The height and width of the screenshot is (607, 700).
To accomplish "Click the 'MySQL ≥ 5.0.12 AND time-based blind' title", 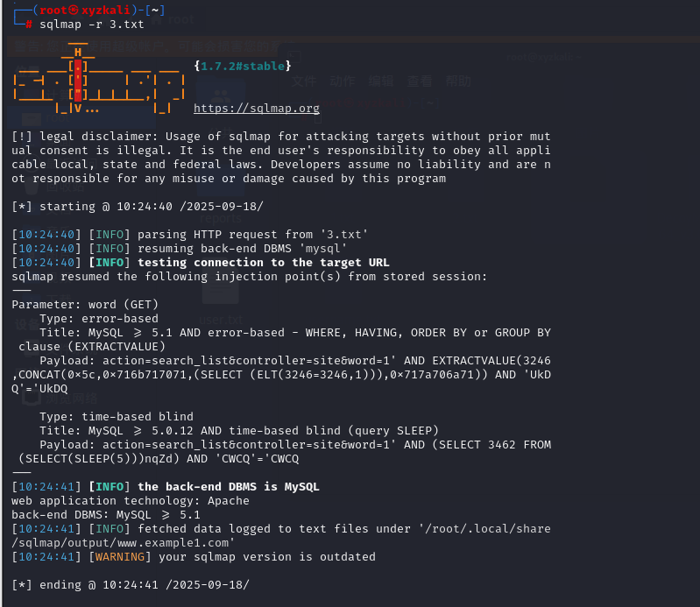I will (239, 430).
